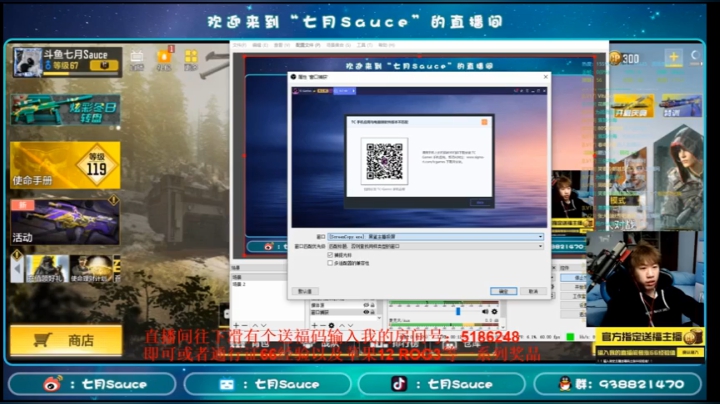Open the 查看(V) menu in OBS
This screenshot has height=404, width=720.
[x=281, y=45]
